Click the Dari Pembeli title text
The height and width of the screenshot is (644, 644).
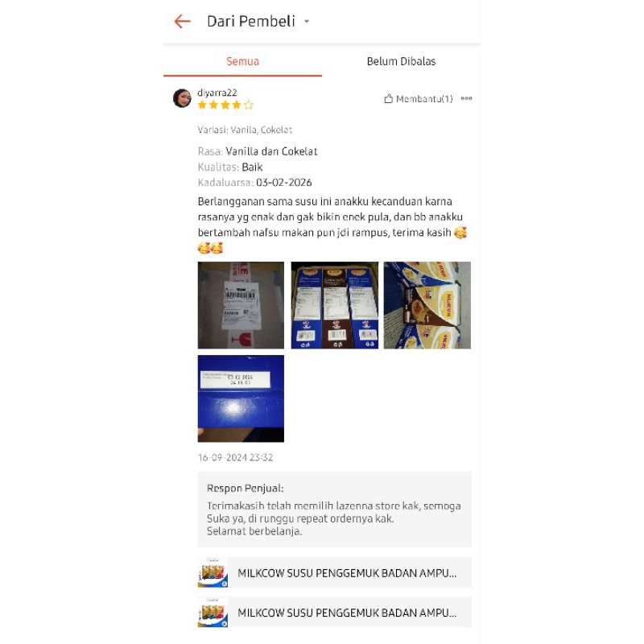251,22
